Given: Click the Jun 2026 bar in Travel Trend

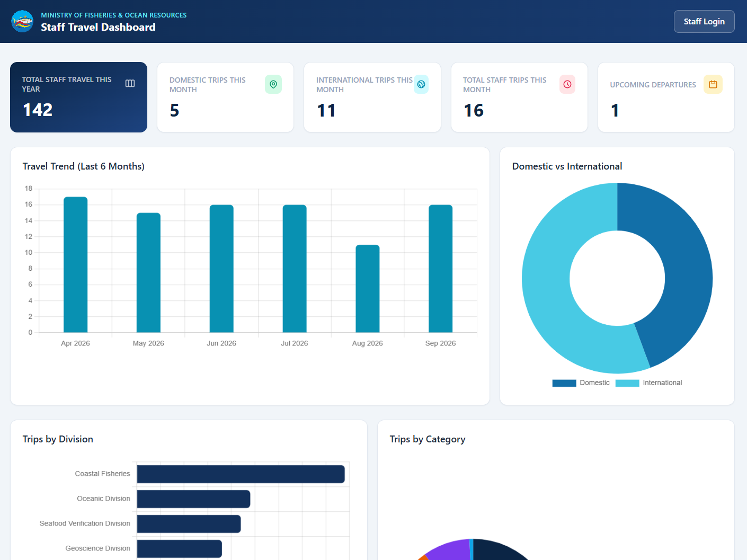Looking at the screenshot, I should 221,269.
